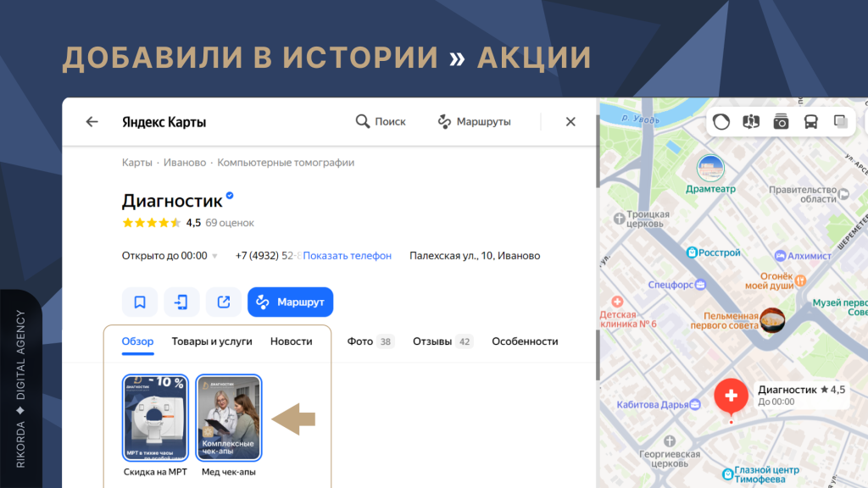Switch to the Новости tab
This screenshot has height=488, width=868.
coord(292,341)
